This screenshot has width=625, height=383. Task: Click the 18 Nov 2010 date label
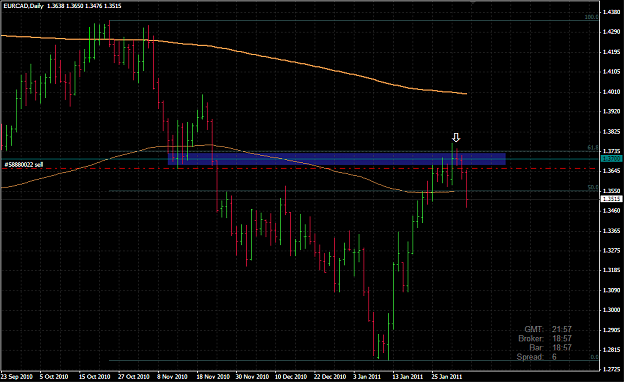pos(212,377)
